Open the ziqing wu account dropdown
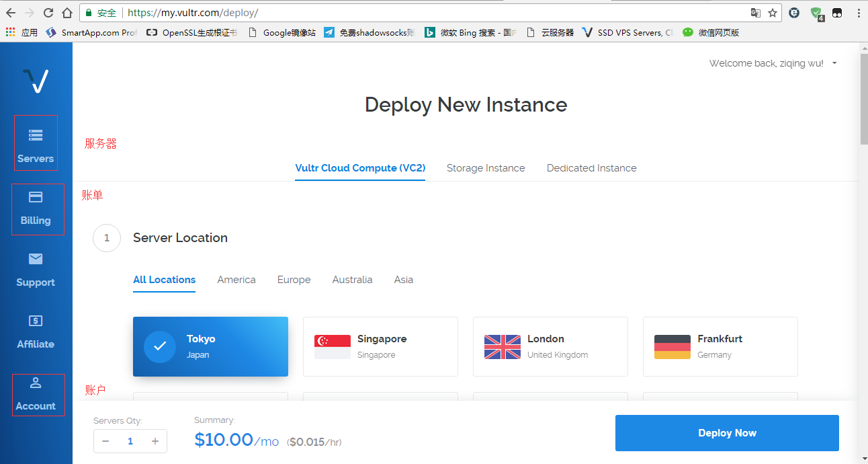Screen dimensions: 868x464 point(773,63)
